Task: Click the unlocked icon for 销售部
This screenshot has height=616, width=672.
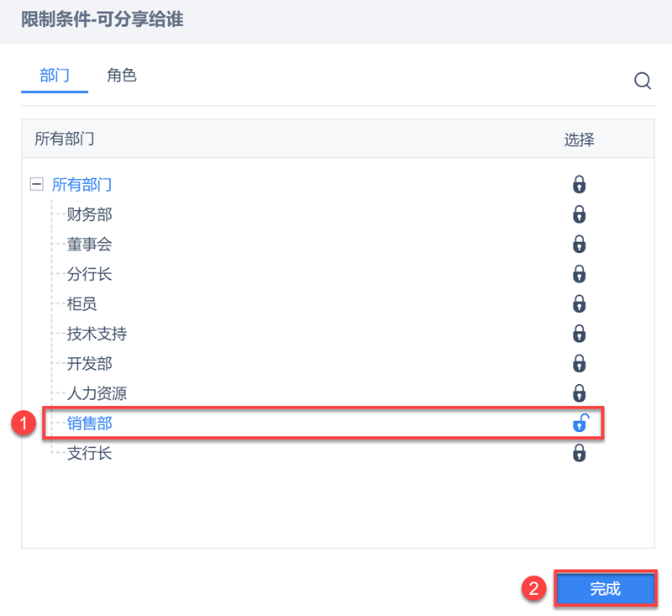Action: point(580,424)
